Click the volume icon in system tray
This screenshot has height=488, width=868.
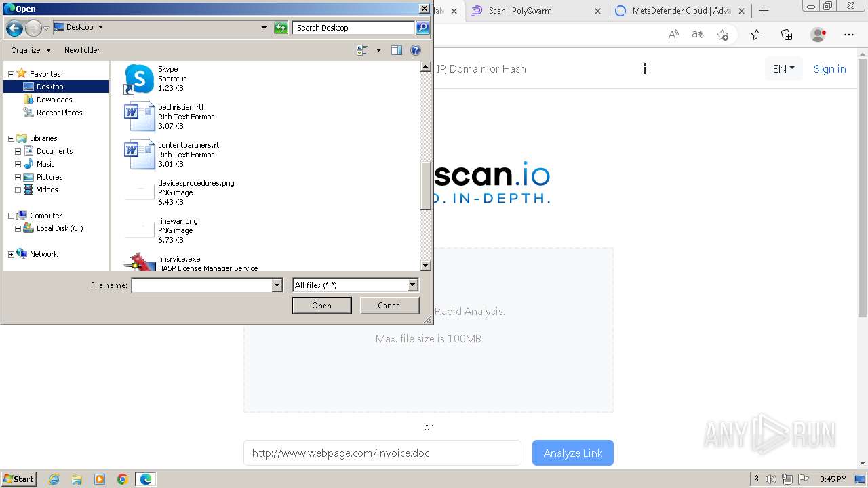click(x=770, y=479)
